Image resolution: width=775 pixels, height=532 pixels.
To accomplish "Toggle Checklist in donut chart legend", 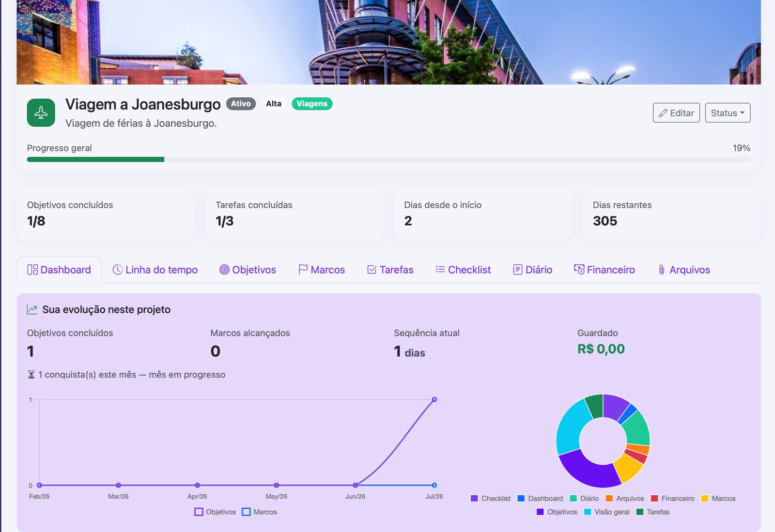I will coord(490,498).
